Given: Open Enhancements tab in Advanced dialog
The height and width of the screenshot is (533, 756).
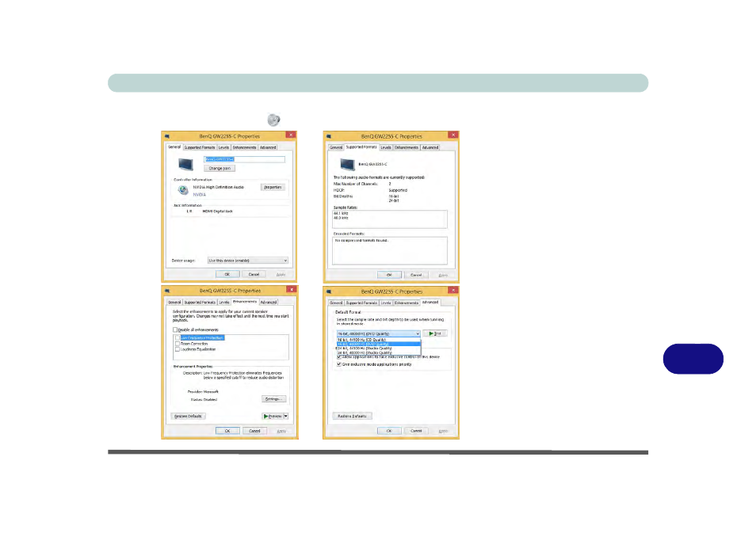Looking at the screenshot, I should 407,303.
